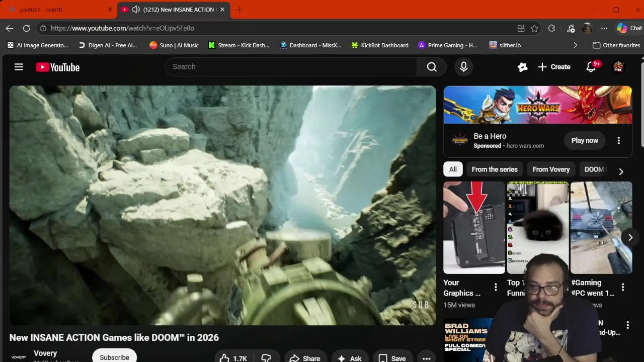
Task: Click the address bar URL
Action: click(x=122, y=28)
